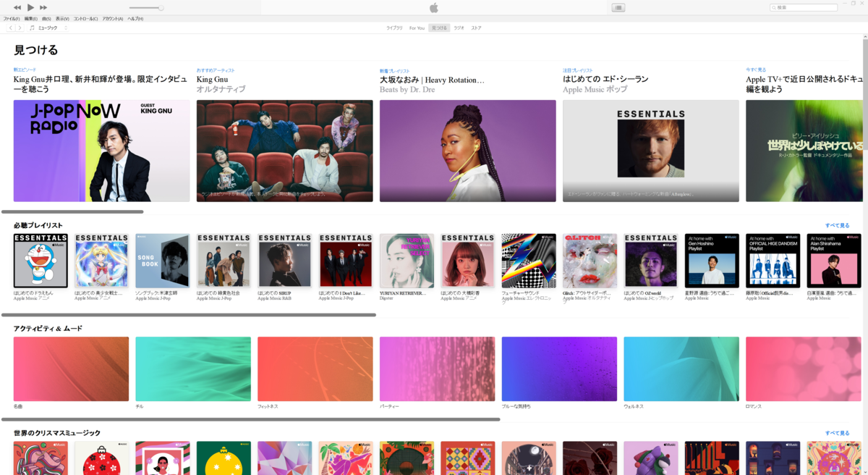Screen dimensions: 868x475
Task: Click the featured banners horizontal scrollbar
Action: click(x=72, y=211)
